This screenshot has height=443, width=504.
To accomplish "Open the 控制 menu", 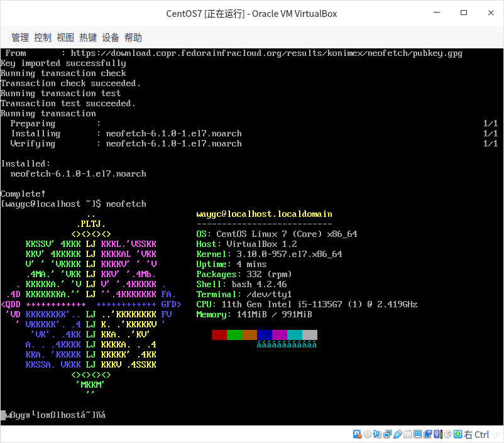I will [x=43, y=38].
